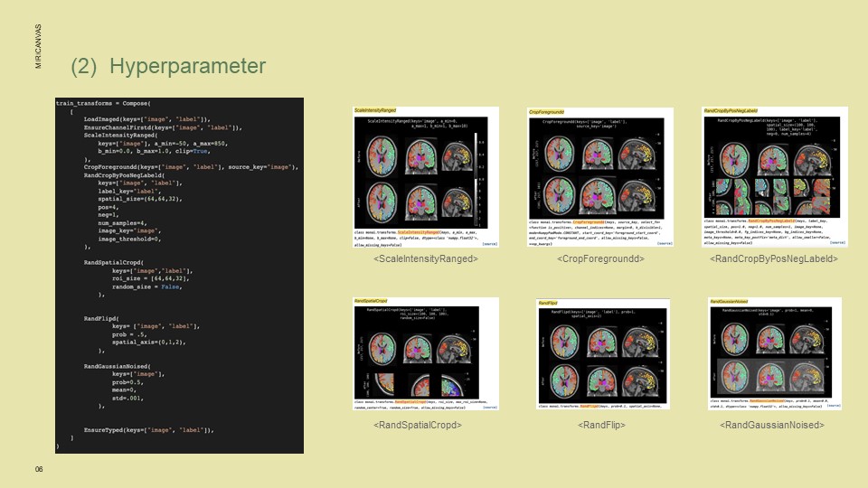The height and width of the screenshot is (488, 868).
Task: Click the '(2) Hyperparameter' slide title
Action: (x=168, y=66)
